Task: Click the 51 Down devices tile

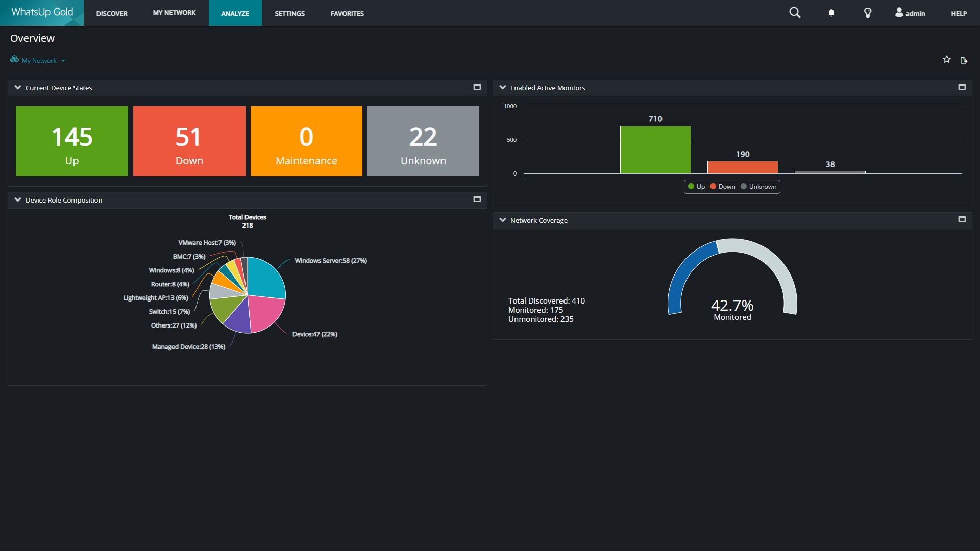Action: (x=189, y=141)
